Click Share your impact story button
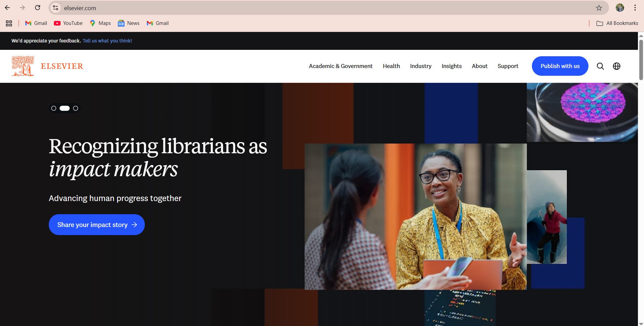Screen dimensions: 644x326 point(97,225)
